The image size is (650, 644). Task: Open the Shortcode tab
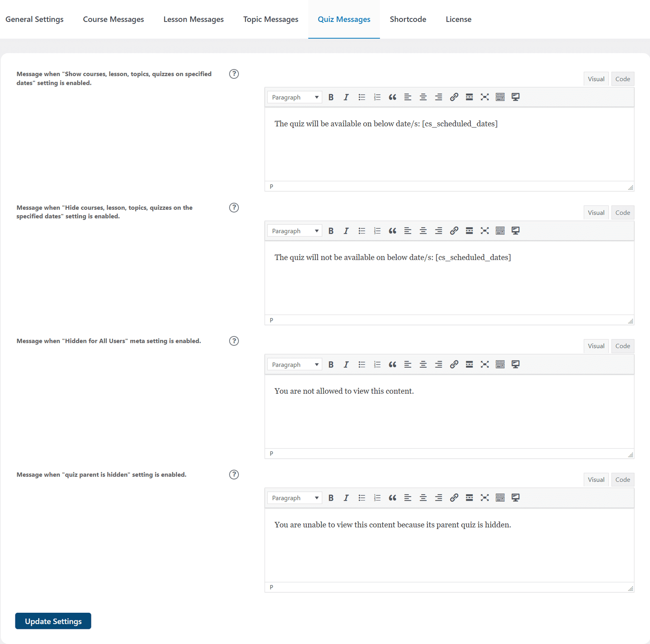pos(408,19)
